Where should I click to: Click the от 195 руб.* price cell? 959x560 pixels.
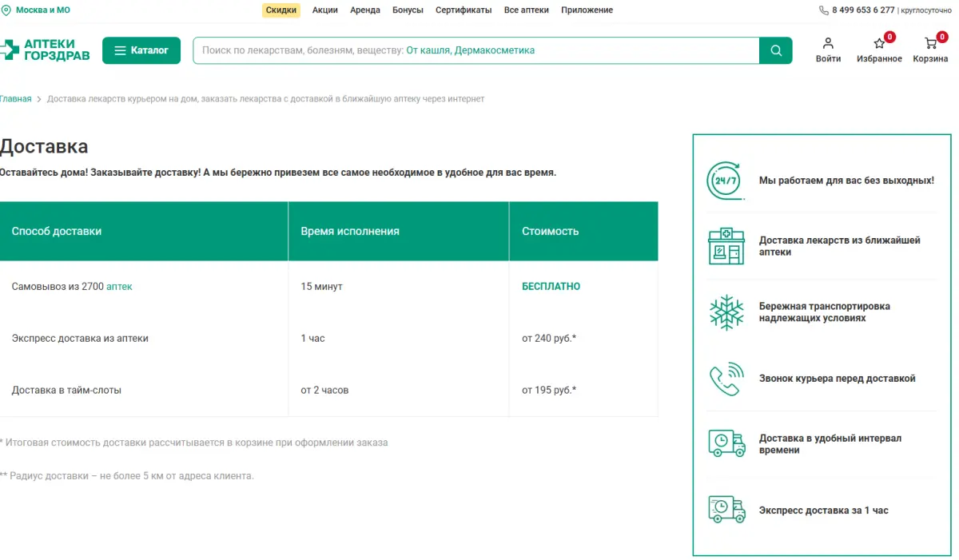point(549,390)
